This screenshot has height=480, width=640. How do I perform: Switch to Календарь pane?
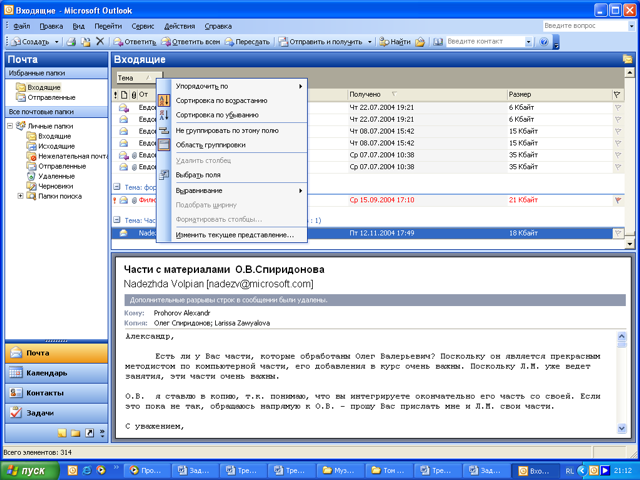coord(56,373)
